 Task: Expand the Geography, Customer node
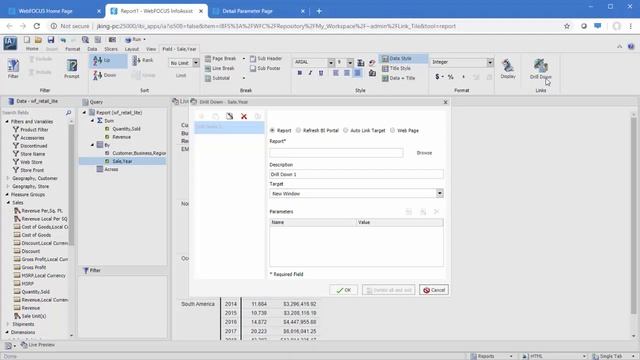8,178
